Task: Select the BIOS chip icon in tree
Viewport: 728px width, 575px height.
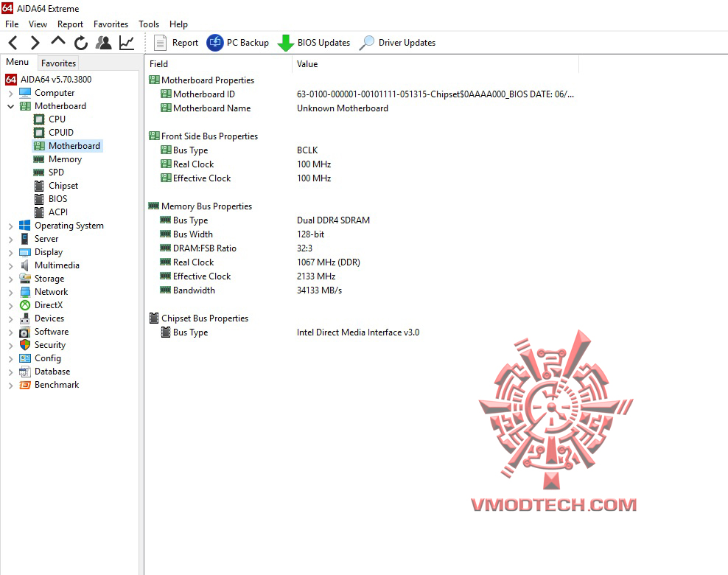Action: click(x=39, y=199)
